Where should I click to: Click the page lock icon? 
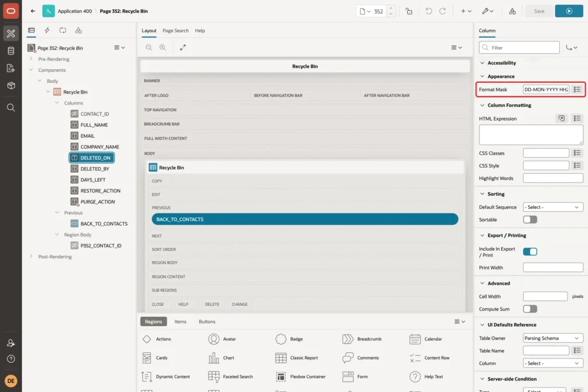409,11
